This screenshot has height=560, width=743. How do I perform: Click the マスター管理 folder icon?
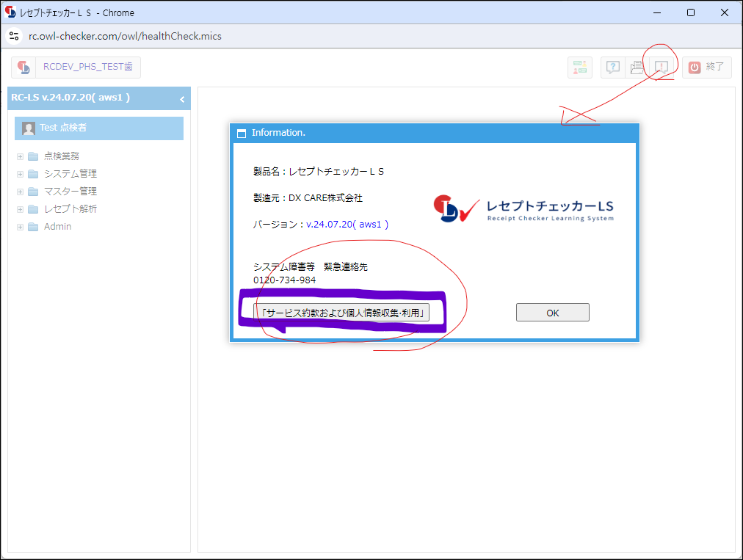pos(33,192)
